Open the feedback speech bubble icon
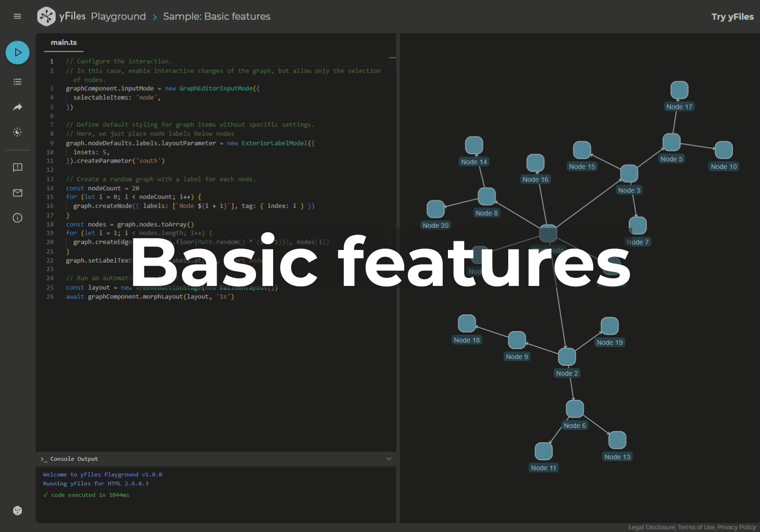Screen dimensions: 760x532 click(x=18, y=167)
